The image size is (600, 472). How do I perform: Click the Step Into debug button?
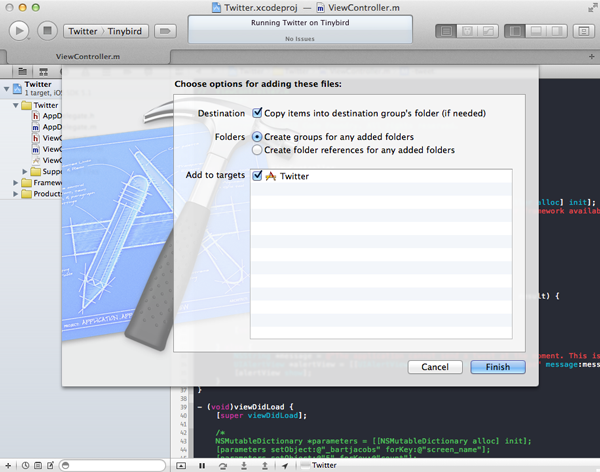244,465
